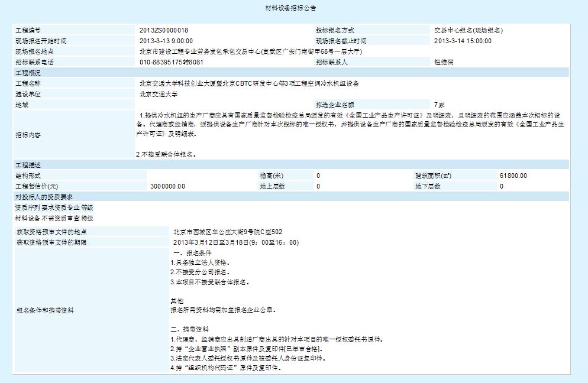
Task: Select estimated price 3000000.00
Action: [167, 186]
